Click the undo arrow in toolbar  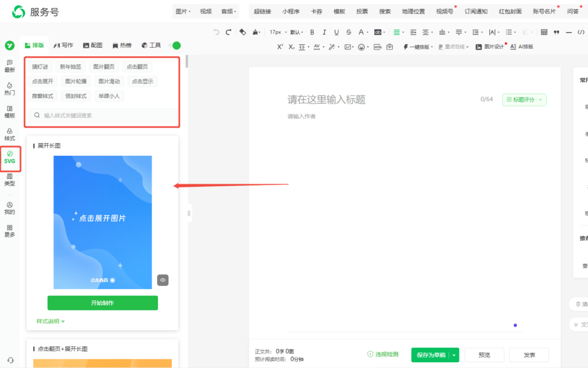[x=216, y=32]
